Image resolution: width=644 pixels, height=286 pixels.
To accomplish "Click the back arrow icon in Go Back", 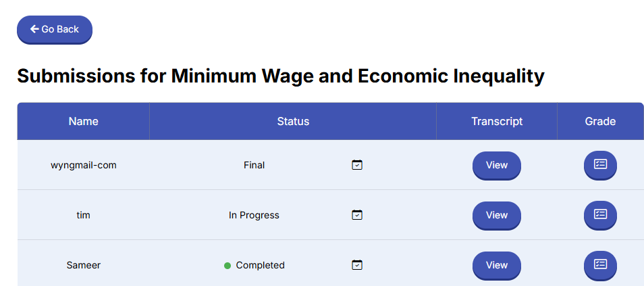I will click(x=34, y=29).
